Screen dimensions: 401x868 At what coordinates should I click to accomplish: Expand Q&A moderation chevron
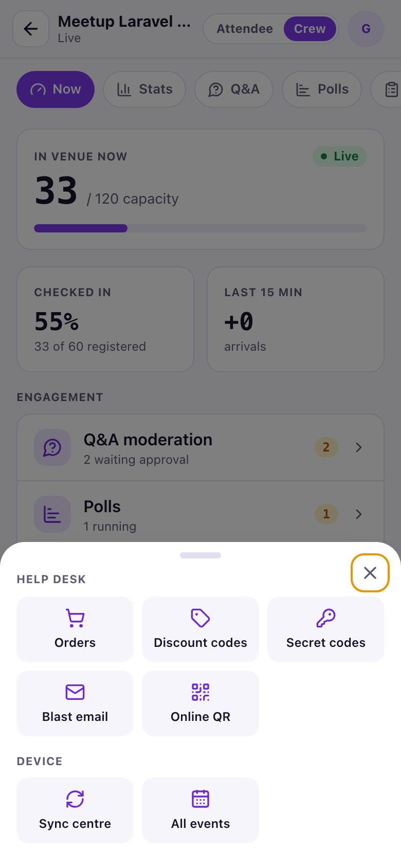359,447
